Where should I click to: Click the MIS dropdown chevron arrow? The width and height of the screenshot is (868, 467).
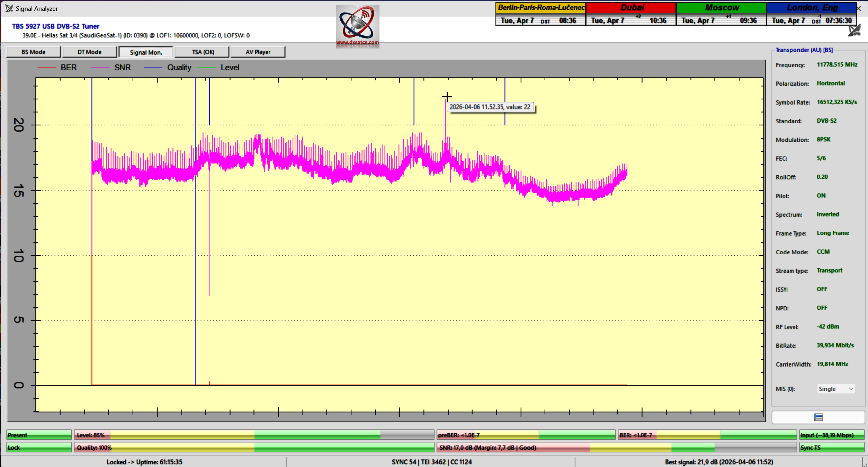[851, 389]
